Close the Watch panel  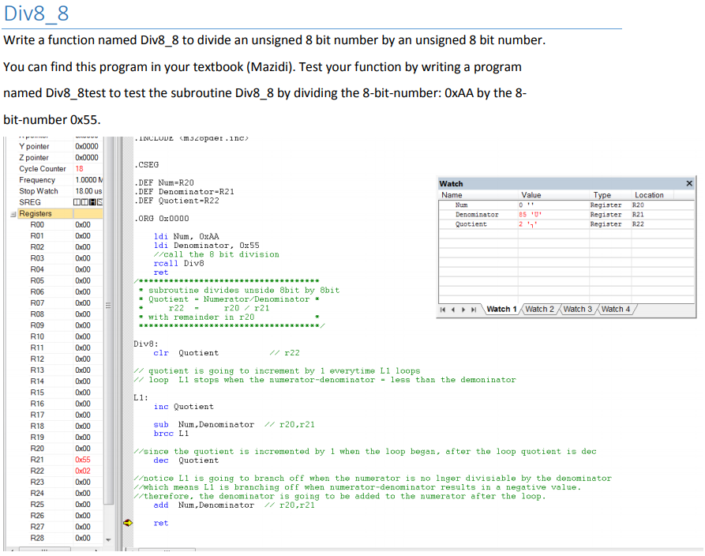point(688,184)
